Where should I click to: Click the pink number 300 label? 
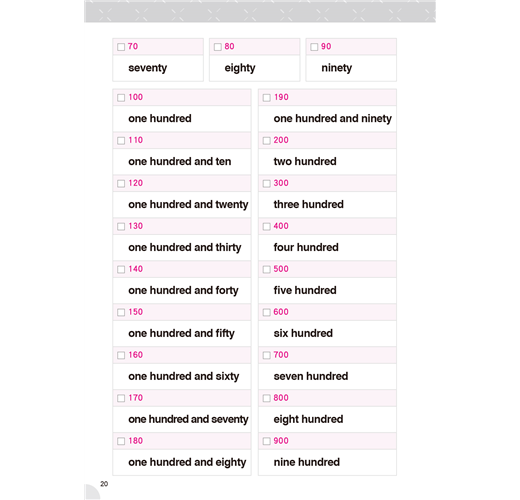pyautogui.click(x=281, y=183)
